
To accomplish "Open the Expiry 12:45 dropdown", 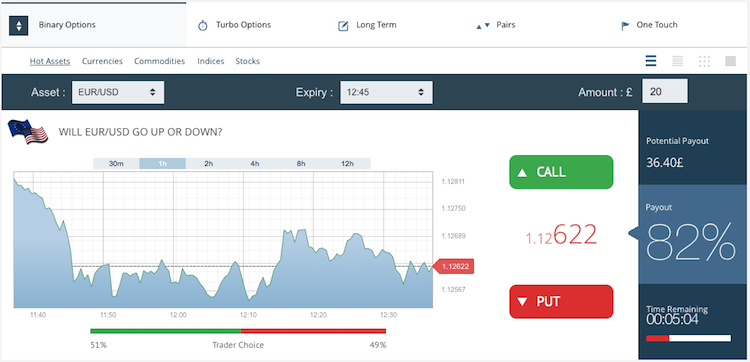I will pyautogui.click(x=386, y=92).
